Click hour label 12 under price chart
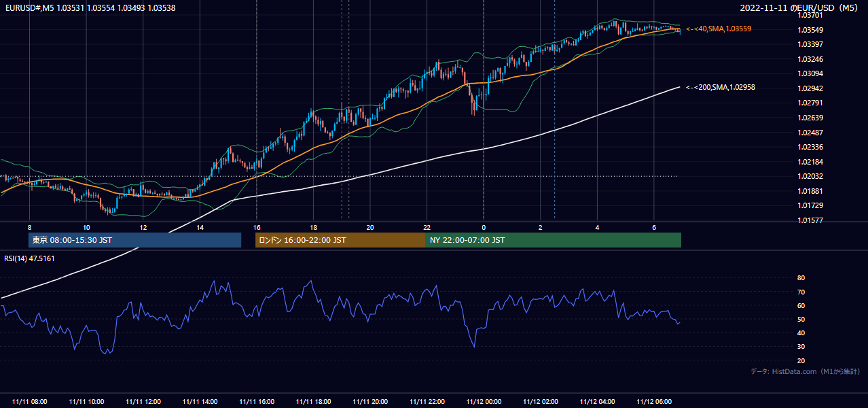This screenshot has width=868, height=408. point(143,227)
